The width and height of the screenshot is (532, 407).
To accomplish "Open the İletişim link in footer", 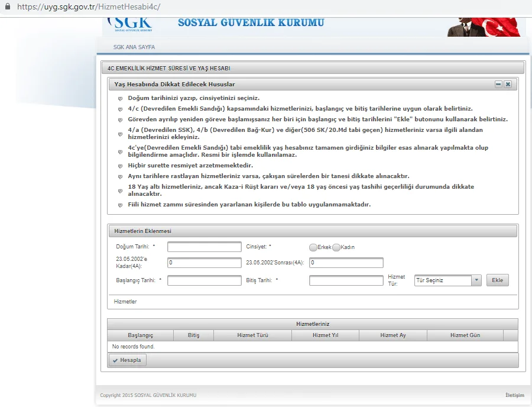I will click(515, 395).
